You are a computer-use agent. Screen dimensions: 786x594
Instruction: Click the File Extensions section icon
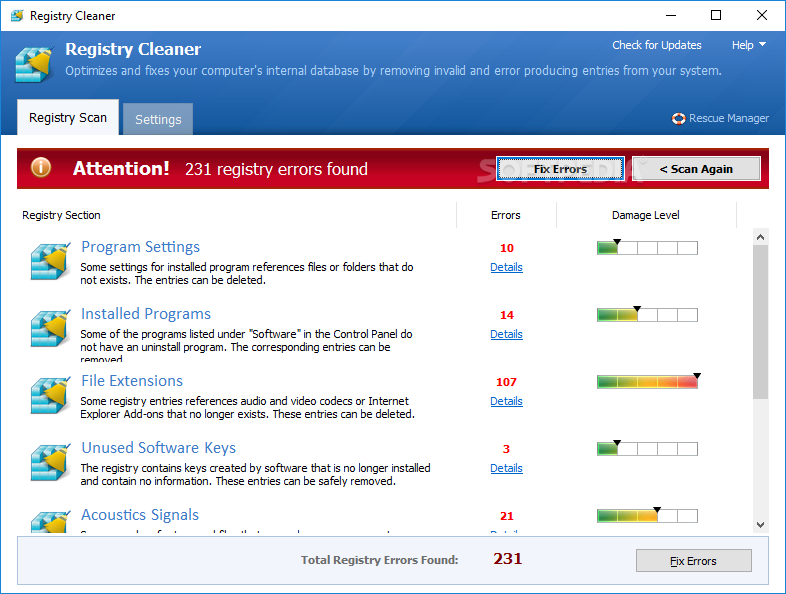[50, 395]
